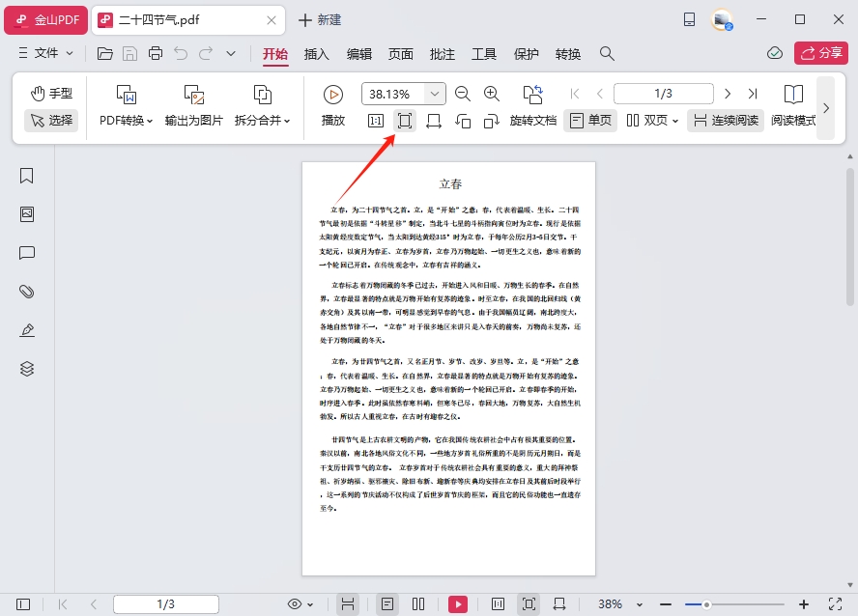Toggle continuous reading mode (连续阅读)

pyautogui.click(x=726, y=121)
